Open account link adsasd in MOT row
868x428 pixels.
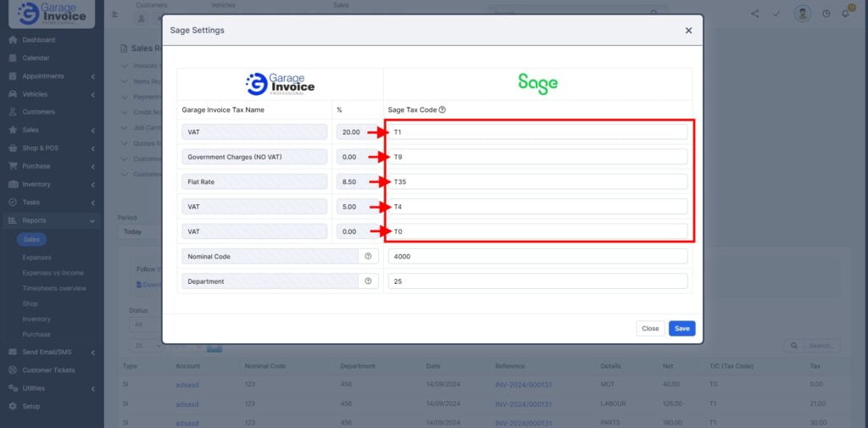click(x=186, y=385)
